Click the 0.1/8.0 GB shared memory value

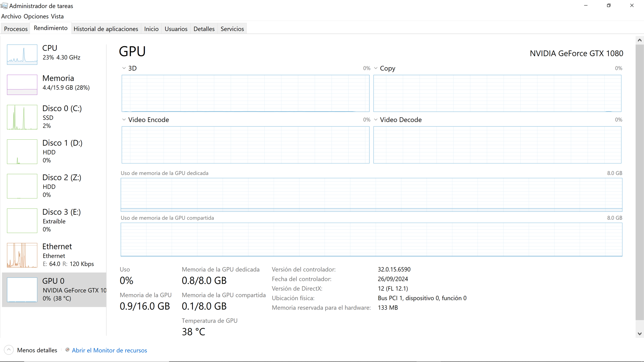[204, 306]
